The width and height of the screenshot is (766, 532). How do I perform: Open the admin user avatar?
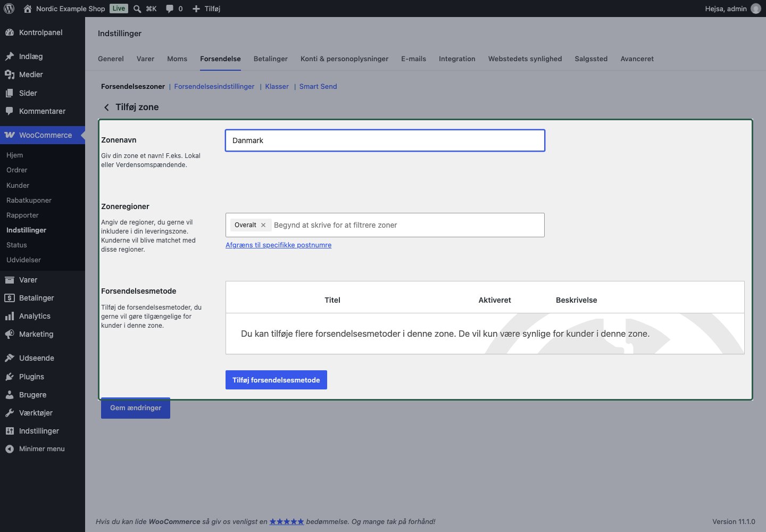(756, 9)
